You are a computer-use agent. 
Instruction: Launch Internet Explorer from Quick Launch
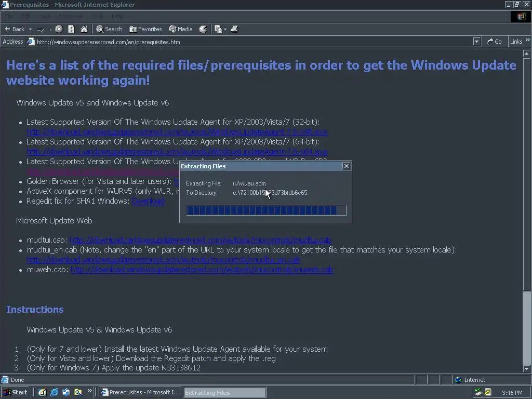(x=54, y=392)
